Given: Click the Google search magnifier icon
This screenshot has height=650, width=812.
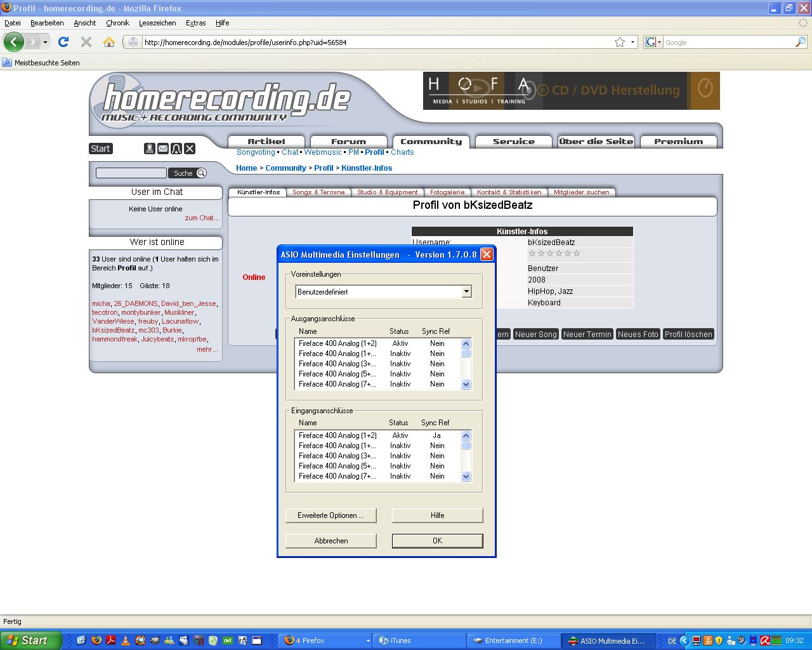Looking at the screenshot, I should 801,42.
